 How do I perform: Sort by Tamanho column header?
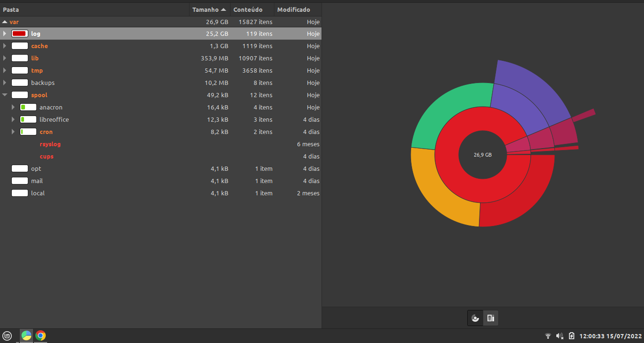pos(210,9)
